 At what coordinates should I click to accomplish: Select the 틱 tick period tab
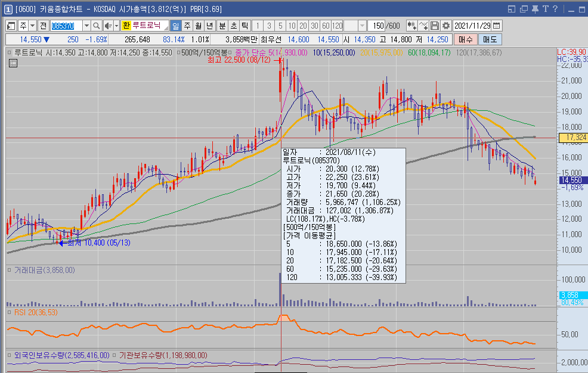(245, 26)
